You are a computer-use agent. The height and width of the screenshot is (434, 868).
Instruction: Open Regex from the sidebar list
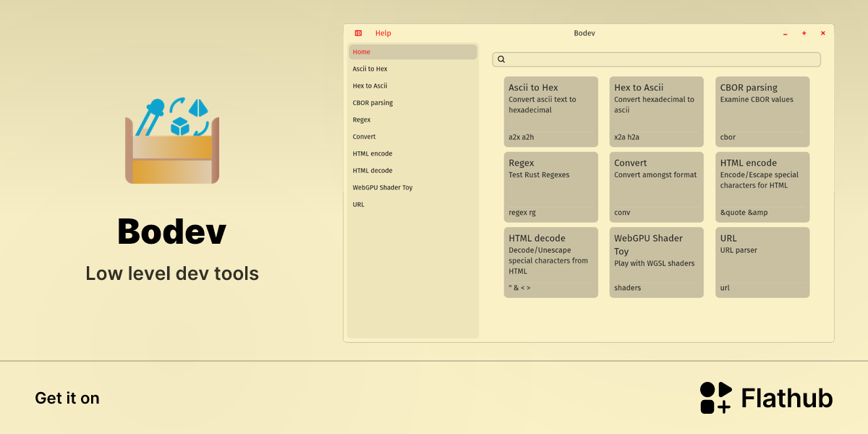[413, 120]
